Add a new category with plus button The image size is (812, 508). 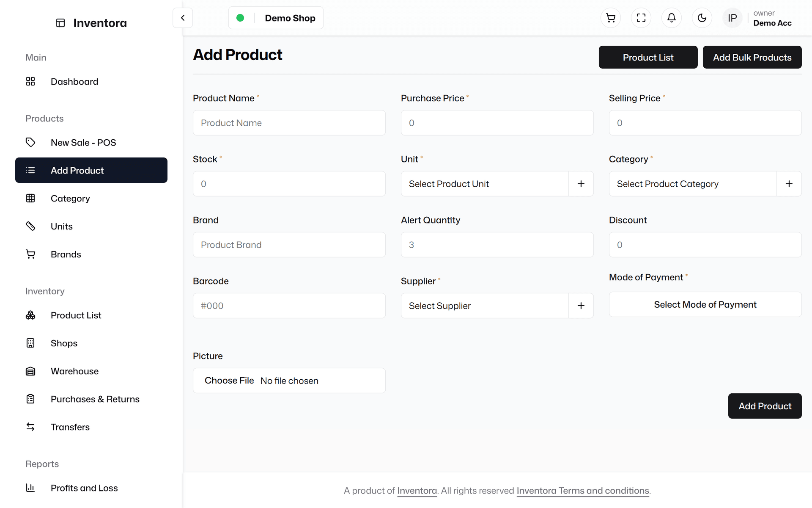(789, 184)
